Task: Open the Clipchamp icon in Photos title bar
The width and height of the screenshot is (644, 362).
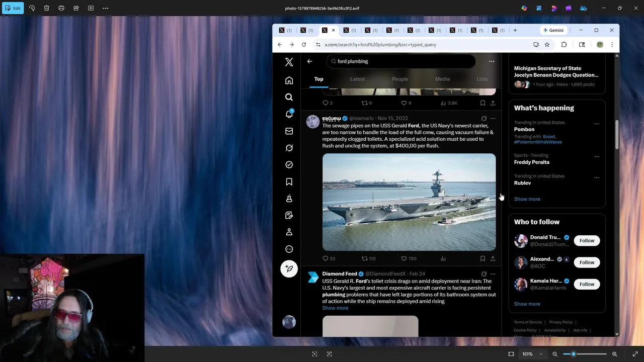Action: pos(569,8)
